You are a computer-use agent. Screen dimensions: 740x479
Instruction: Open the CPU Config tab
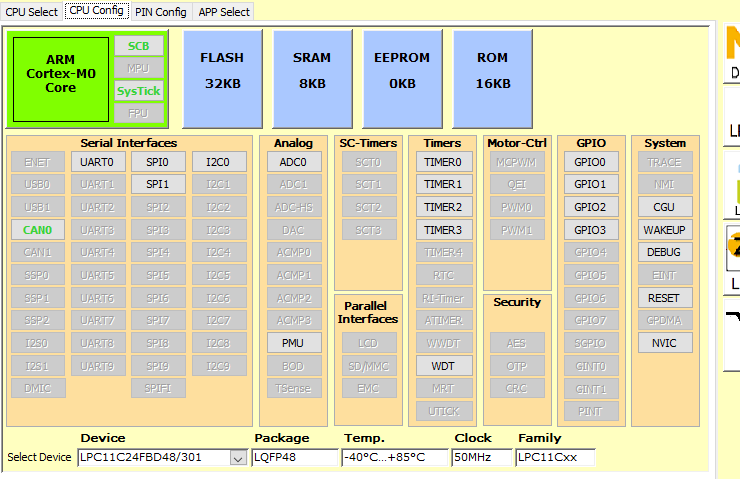97,11
